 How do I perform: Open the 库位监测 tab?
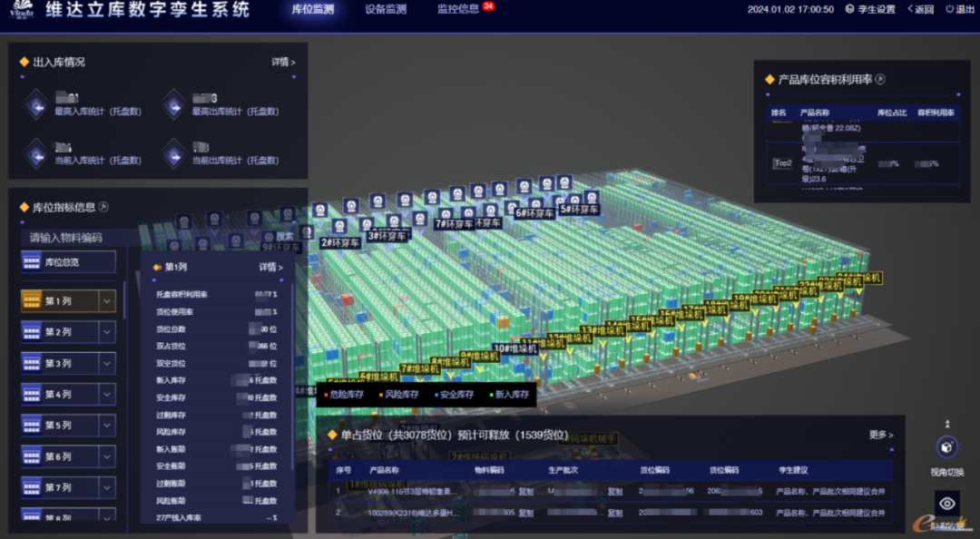(x=312, y=9)
